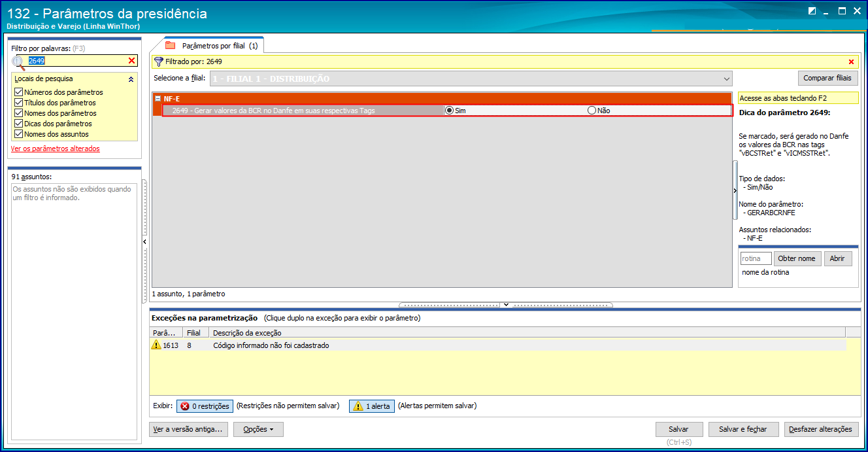Click 'Ver a versão antiga...' button
868x452 pixels.
pyautogui.click(x=189, y=429)
